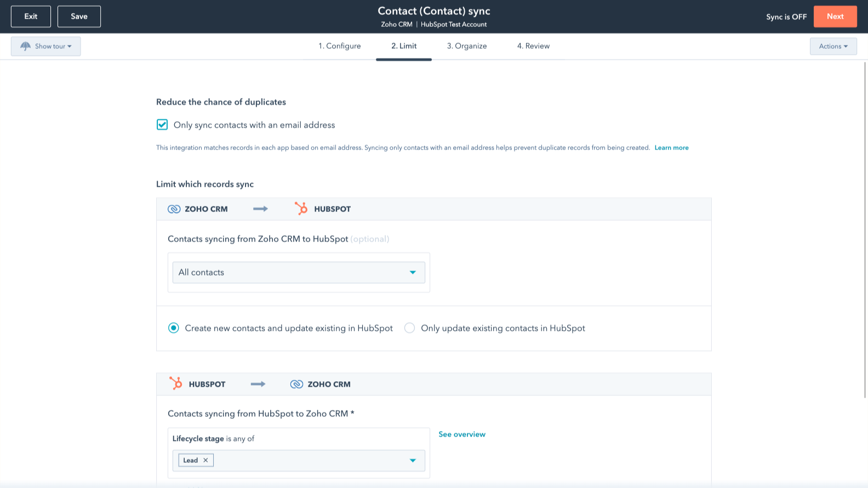Click the Zoho CRM logo in first sync header
Viewport: 868px width, 488px height.
pos(174,209)
